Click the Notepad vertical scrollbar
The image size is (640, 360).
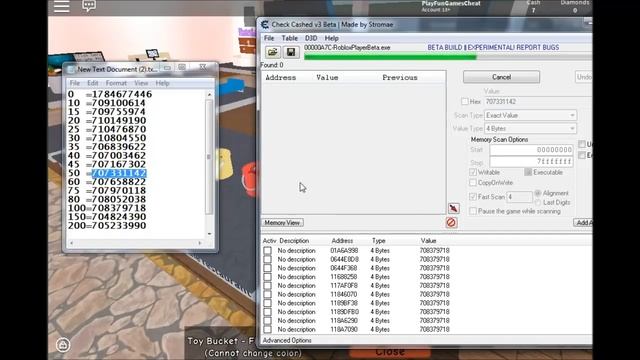[x=209, y=164]
